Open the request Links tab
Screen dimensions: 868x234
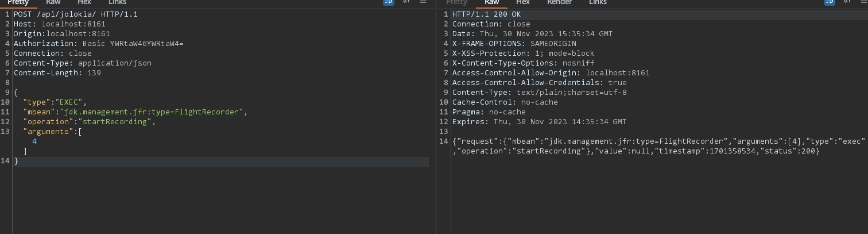117,2
